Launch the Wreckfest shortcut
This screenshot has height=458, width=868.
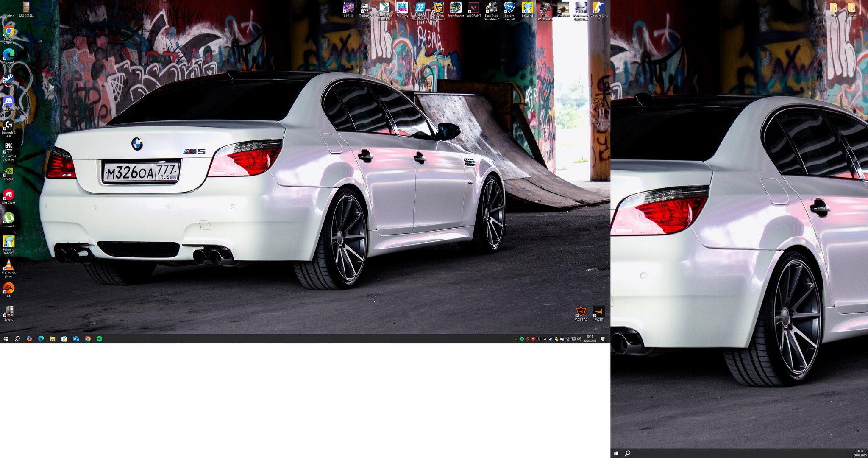coord(563,9)
